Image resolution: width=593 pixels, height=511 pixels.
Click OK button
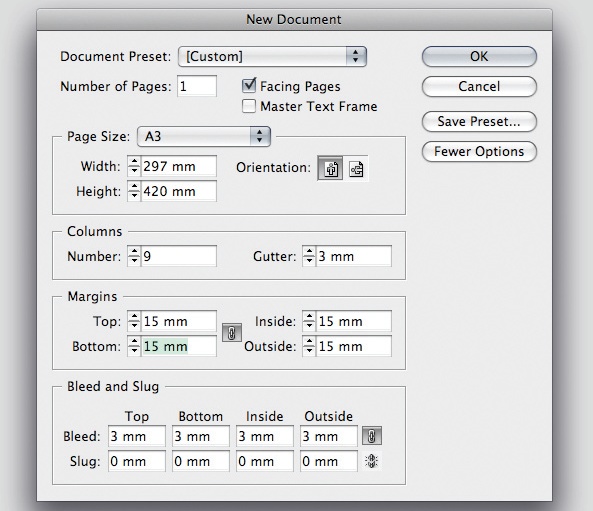coord(479,56)
